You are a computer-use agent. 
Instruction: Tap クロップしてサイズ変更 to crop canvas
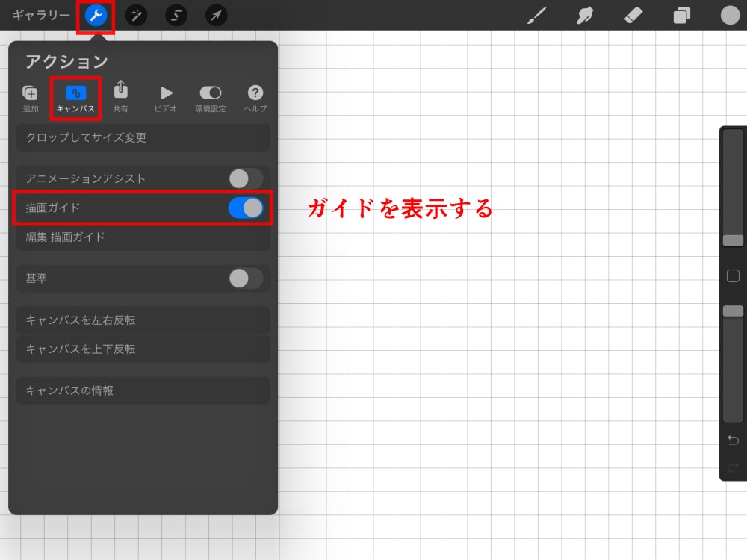click(142, 137)
